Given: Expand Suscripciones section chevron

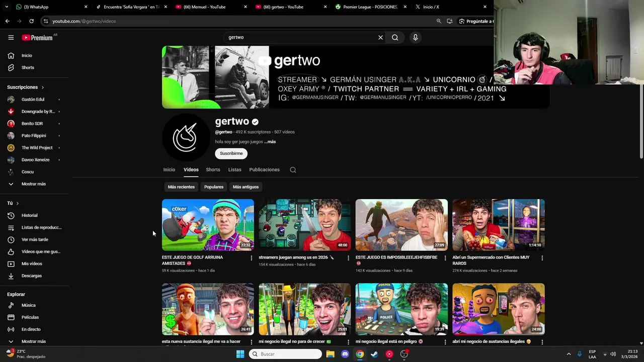Looking at the screenshot, I should [42, 87].
